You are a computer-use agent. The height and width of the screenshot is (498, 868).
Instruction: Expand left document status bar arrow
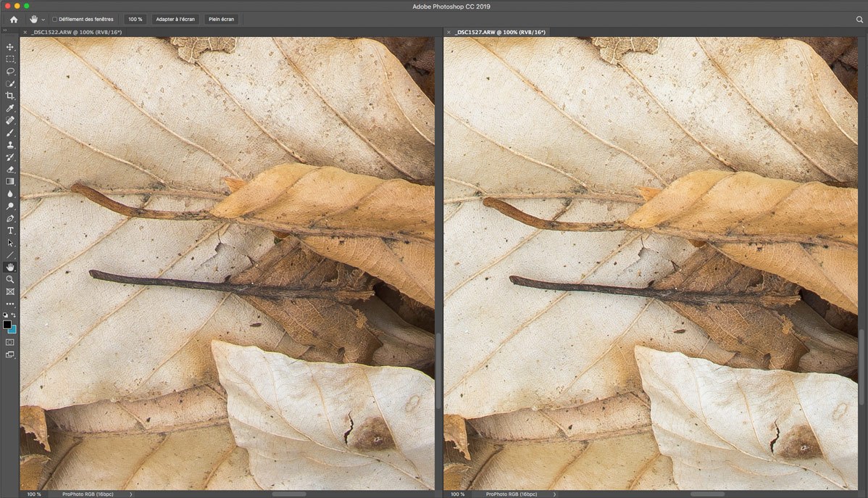(x=130, y=494)
